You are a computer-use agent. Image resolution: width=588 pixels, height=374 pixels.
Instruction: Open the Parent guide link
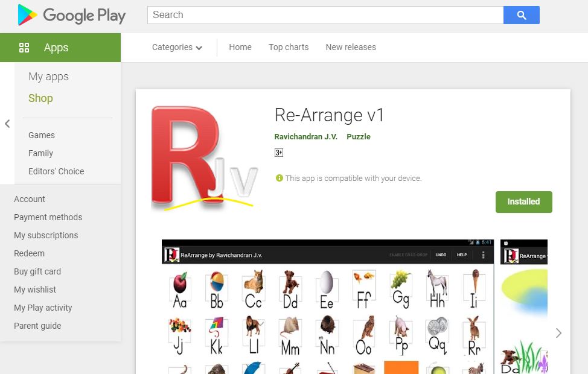click(37, 326)
